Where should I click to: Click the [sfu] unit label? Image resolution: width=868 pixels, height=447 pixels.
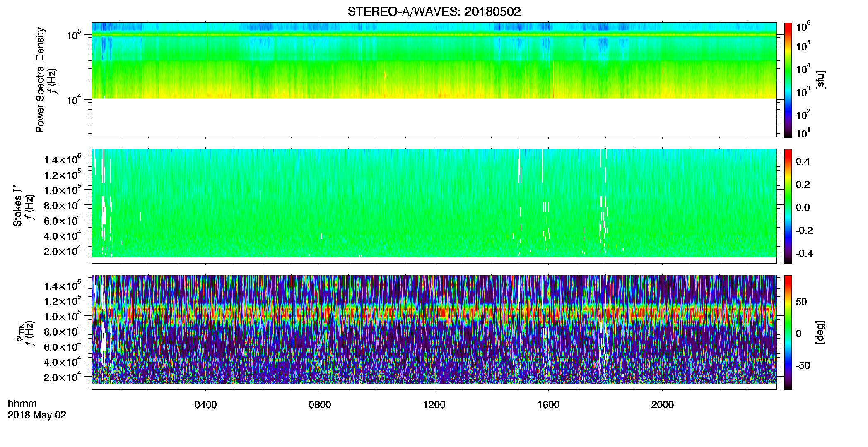coord(820,80)
